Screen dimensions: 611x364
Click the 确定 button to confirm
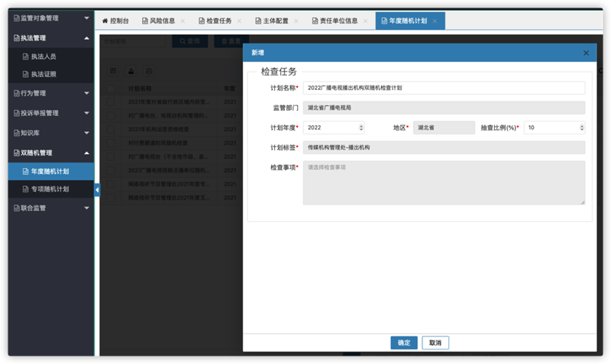403,343
